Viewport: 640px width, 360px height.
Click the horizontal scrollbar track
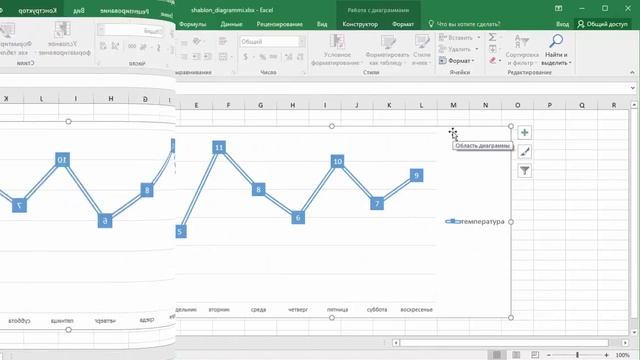[x=504, y=343]
